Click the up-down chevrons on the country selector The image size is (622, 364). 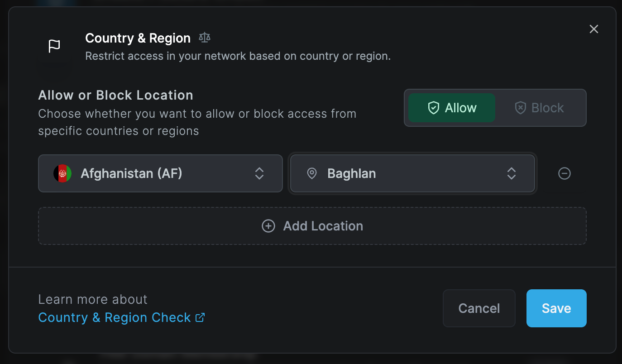pos(259,173)
